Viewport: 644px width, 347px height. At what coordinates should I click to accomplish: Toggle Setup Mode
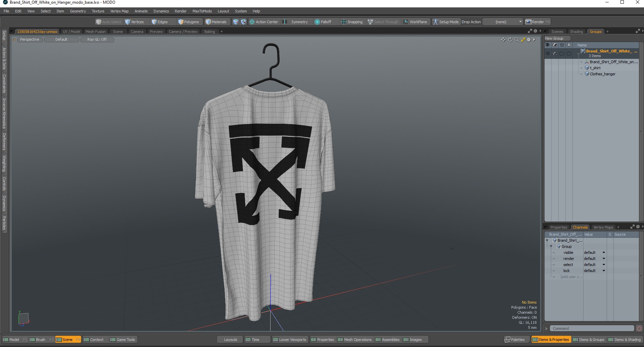[x=446, y=22]
